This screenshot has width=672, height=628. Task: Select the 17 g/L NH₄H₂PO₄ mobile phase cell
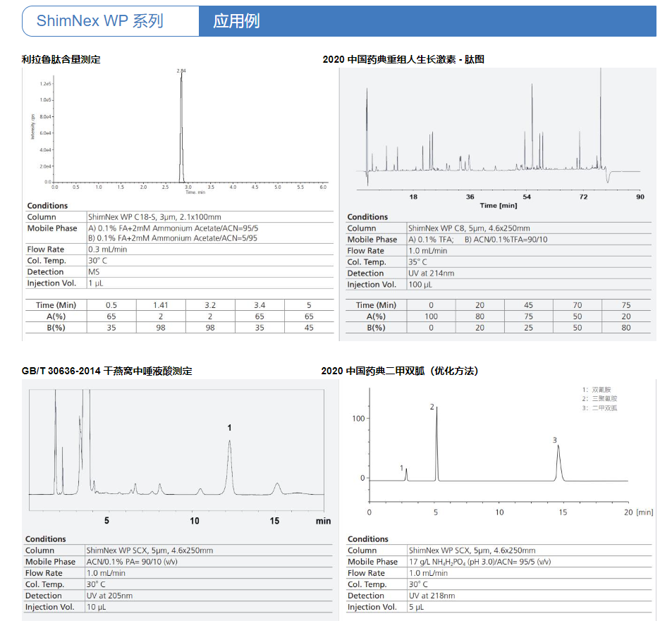[479, 562]
